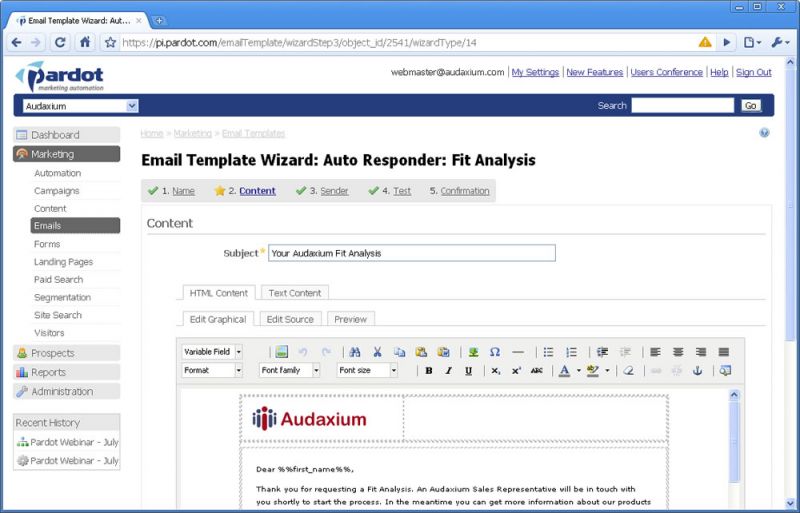Viewport: 800px width, 513px height.
Task: Toggle underline formatting
Action: [x=468, y=371]
